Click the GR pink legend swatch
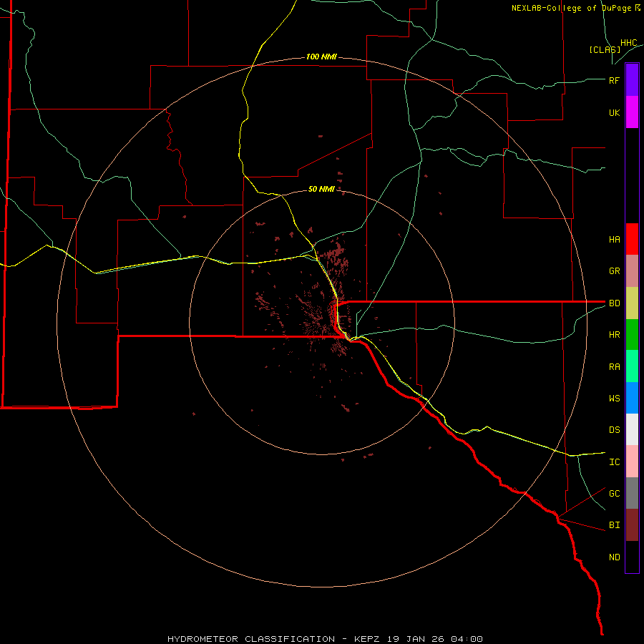The image size is (644, 644). (632, 271)
